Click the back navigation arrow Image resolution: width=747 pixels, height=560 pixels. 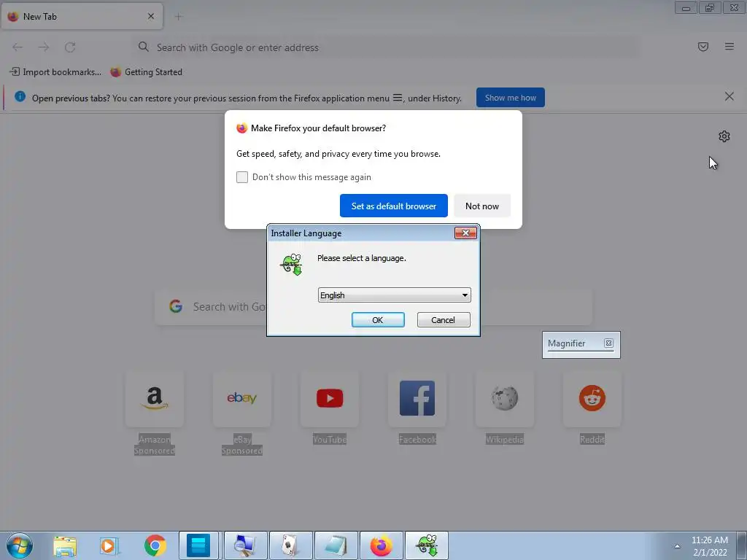(18, 47)
